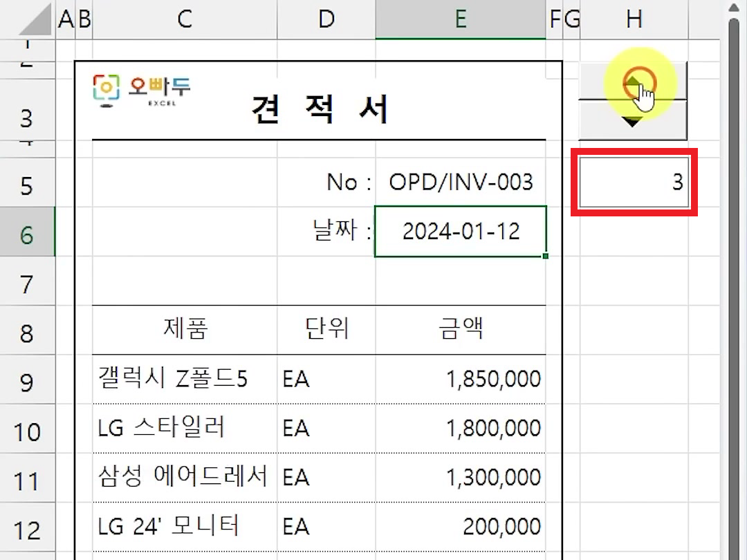
Task: Click the invoice number OPD/INV-003
Action: 461,183
